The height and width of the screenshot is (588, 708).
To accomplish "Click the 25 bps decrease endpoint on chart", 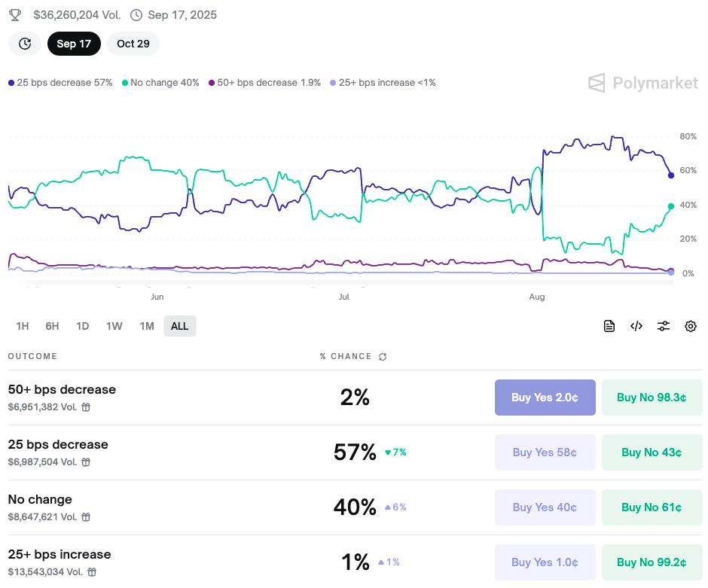I will tap(671, 175).
